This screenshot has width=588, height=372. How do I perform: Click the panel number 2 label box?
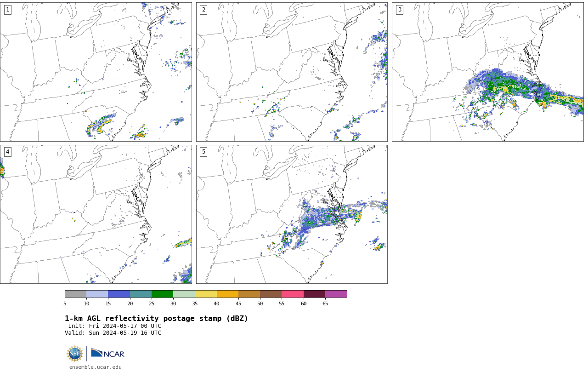[x=204, y=10]
